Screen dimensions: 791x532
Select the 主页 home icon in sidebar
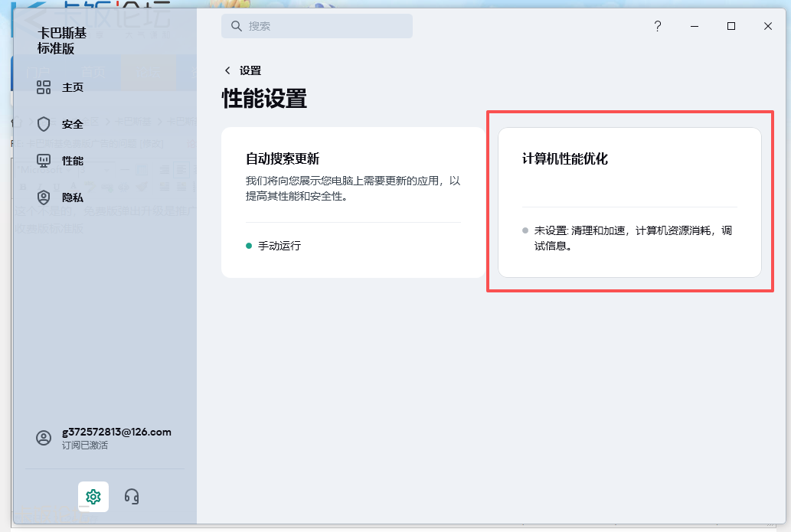[44, 86]
